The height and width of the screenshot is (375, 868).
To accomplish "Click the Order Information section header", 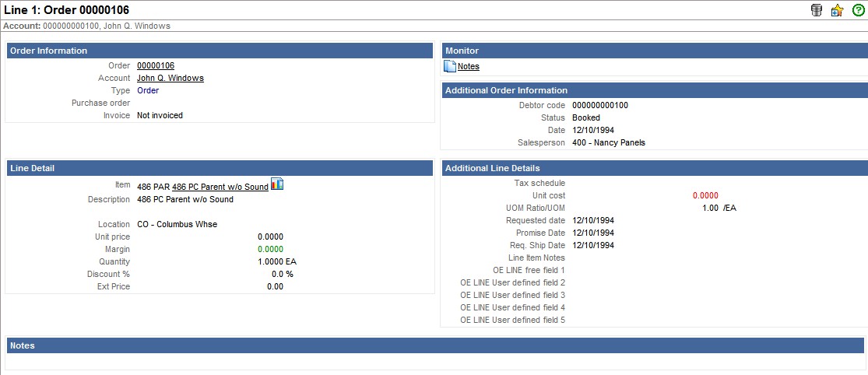I will point(219,51).
